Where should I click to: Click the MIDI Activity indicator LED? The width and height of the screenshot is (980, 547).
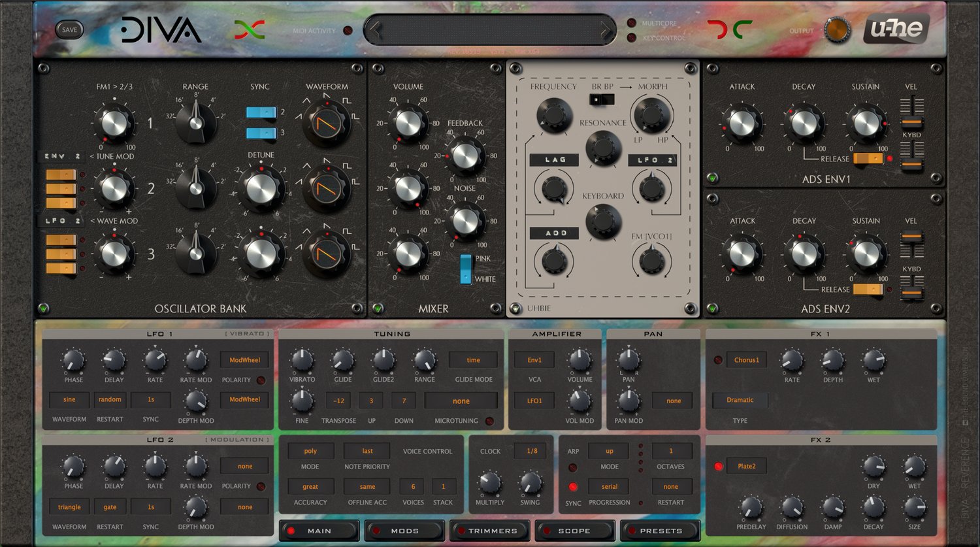tap(348, 31)
